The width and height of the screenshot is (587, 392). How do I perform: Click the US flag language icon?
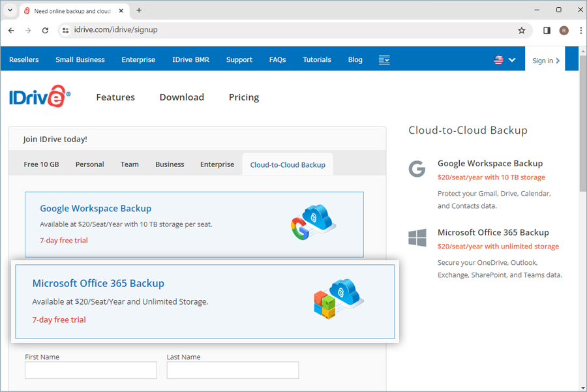coord(498,60)
